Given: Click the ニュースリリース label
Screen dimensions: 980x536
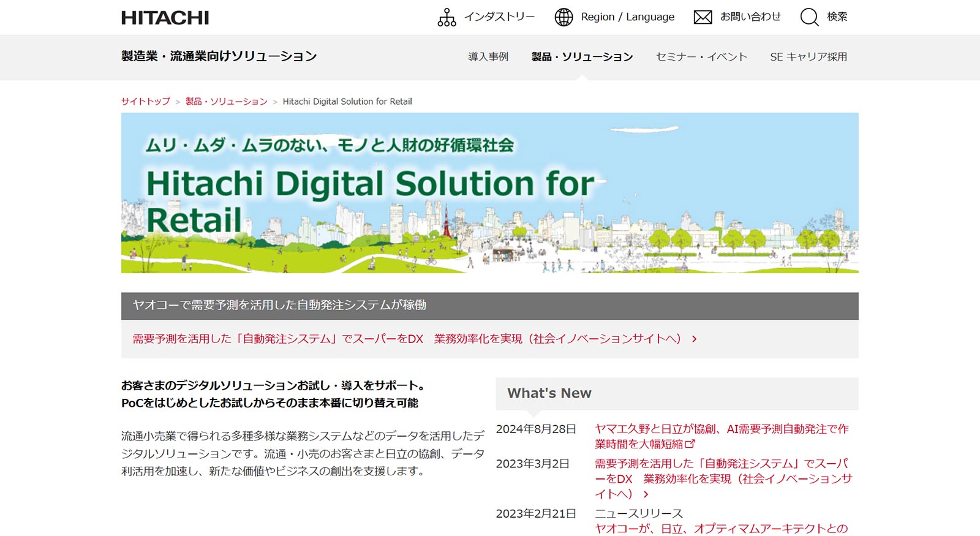Looking at the screenshot, I should click(639, 513).
